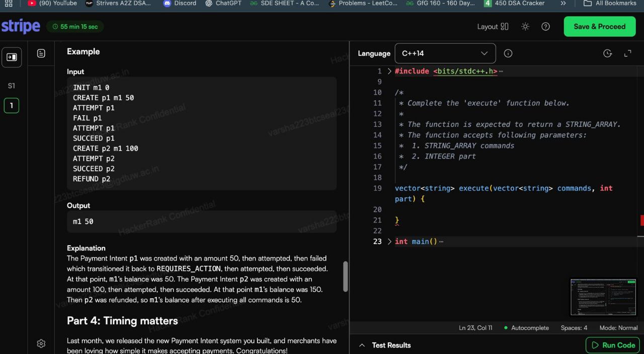Image resolution: width=644 pixels, height=354 pixels.
Task: Open the C++14 language dropdown
Action: click(x=445, y=53)
